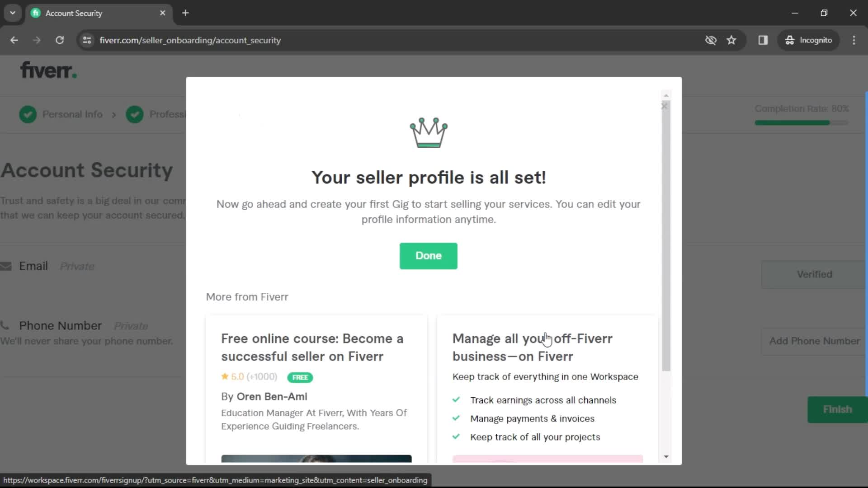Screen dimensions: 868x488
Task: Click the close X on the modal
Action: pos(664,105)
